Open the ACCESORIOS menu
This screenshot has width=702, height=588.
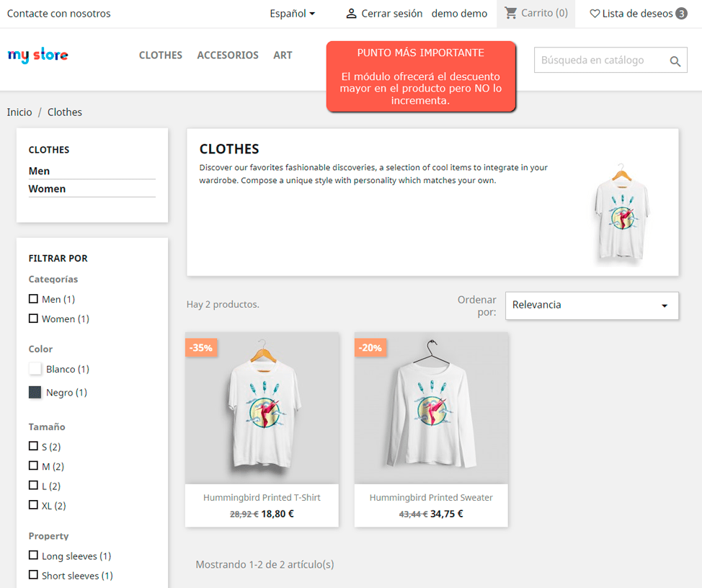228,55
